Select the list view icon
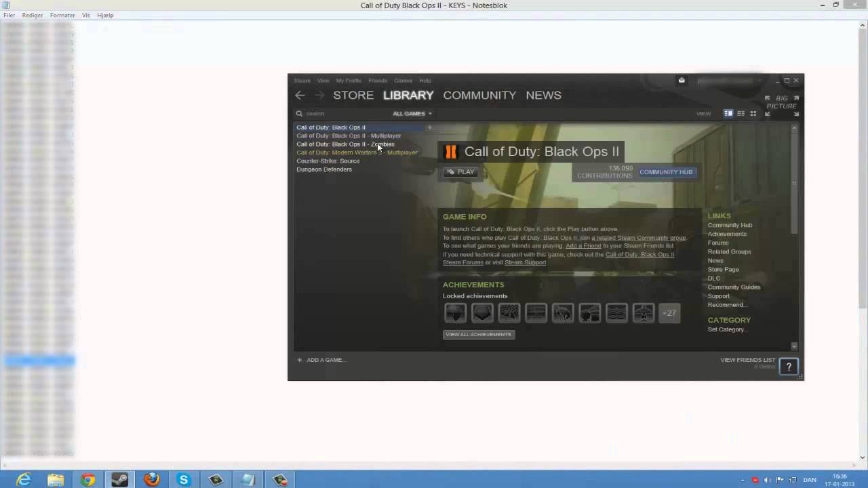The width and height of the screenshot is (868, 488). [x=741, y=113]
